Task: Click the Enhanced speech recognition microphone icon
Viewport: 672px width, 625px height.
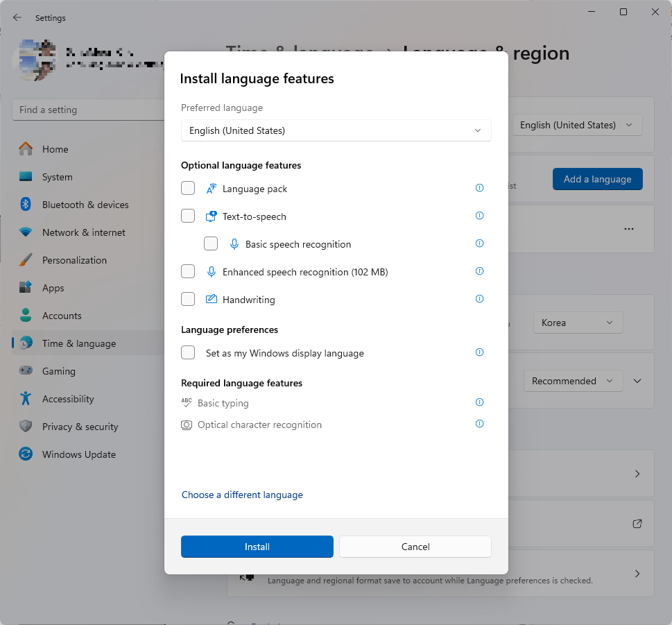Action: click(212, 272)
